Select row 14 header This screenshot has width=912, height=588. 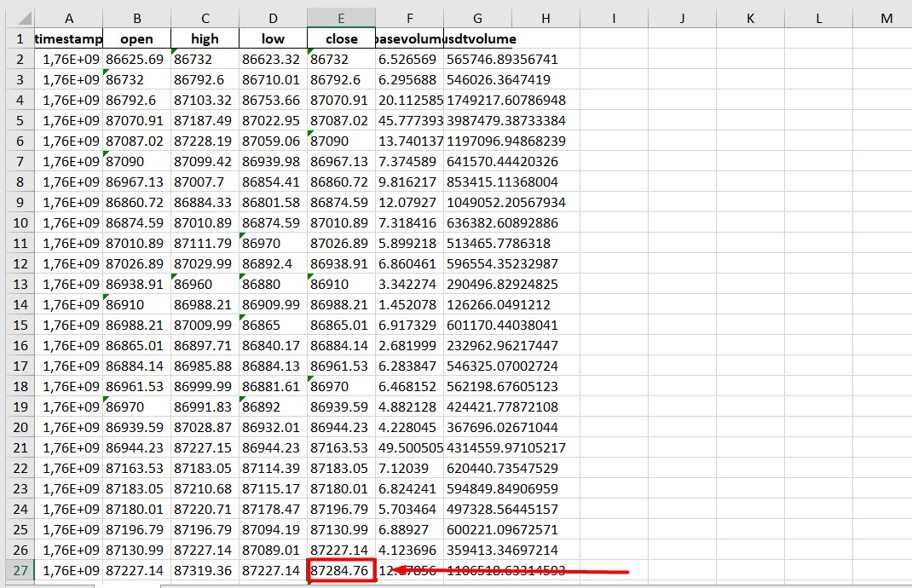(x=17, y=304)
